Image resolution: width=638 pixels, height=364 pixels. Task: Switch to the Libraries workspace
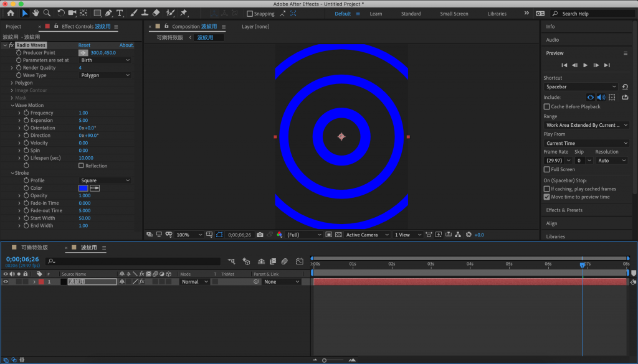pyautogui.click(x=497, y=14)
